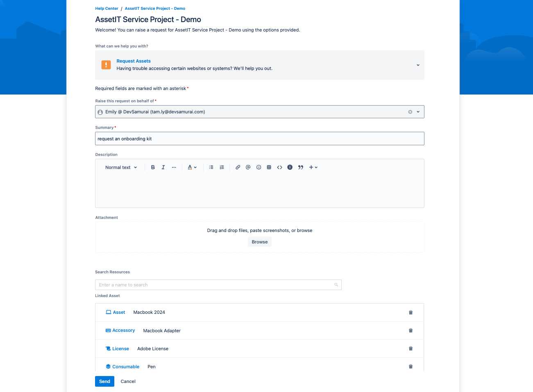Open the Normal text style dropdown
The image size is (533, 392).
pos(121,167)
